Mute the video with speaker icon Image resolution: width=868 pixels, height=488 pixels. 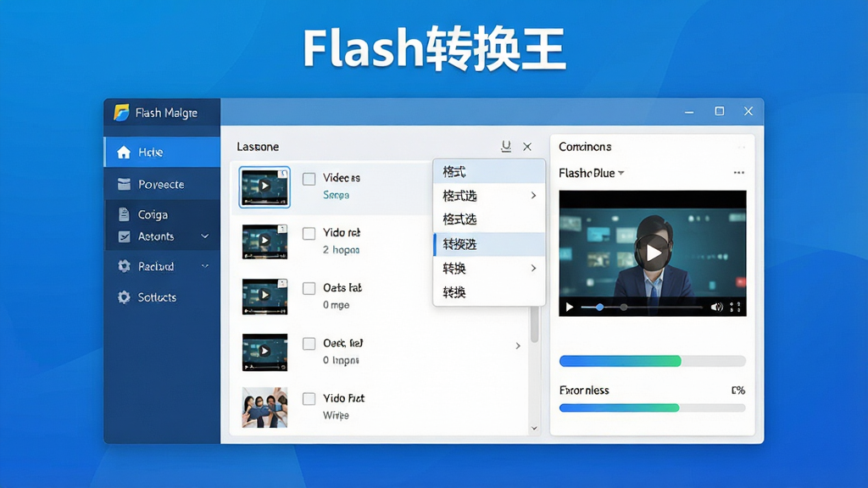coord(716,307)
